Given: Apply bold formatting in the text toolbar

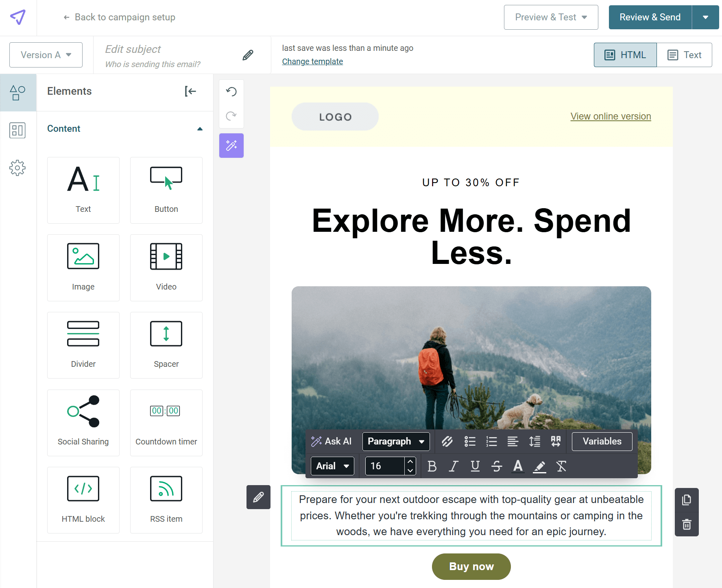Looking at the screenshot, I should 432,466.
